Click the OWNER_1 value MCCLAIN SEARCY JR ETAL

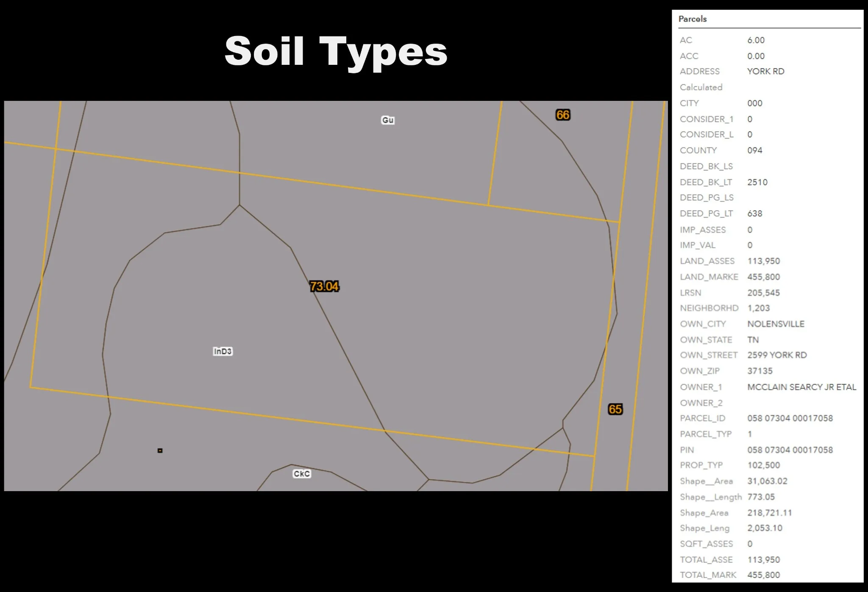point(801,387)
